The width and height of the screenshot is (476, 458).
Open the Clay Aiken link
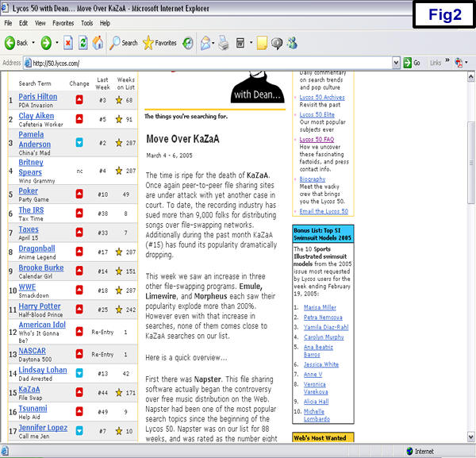[x=36, y=116]
